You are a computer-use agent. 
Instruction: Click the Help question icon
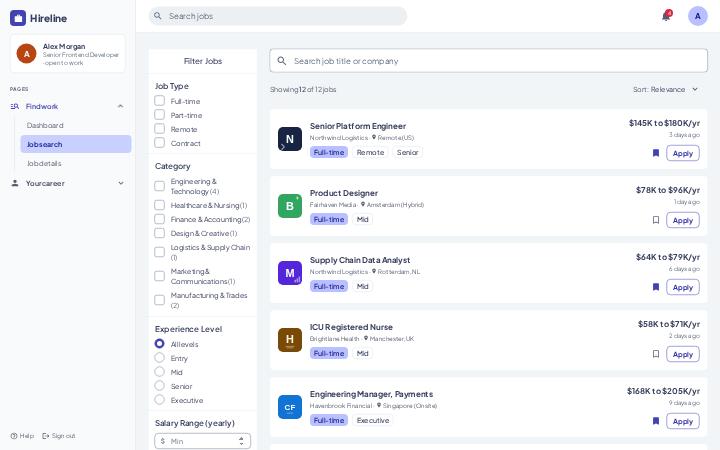coord(14,436)
